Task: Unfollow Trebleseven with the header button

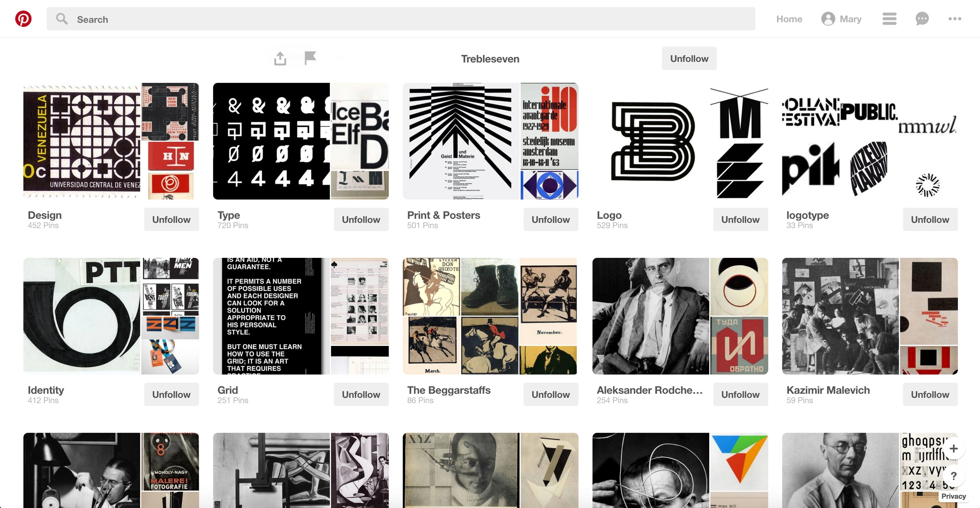Action: (x=689, y=58)
